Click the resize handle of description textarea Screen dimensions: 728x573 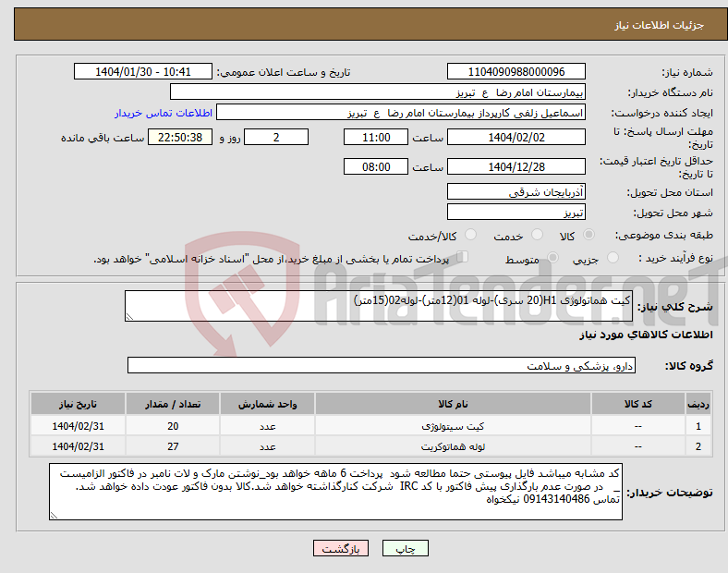click(129, 317)
